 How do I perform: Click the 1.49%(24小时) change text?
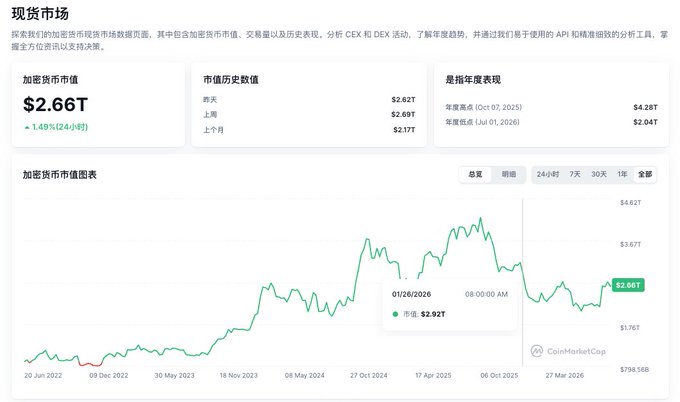click(x=60, y=127)
